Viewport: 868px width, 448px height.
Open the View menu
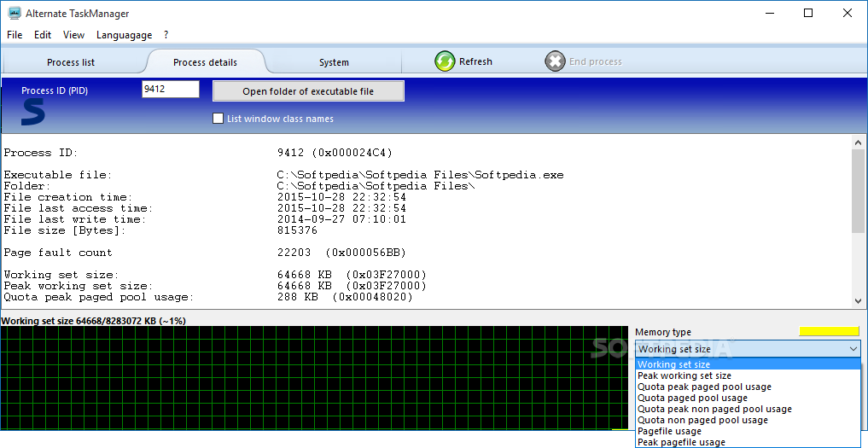click(73, 35)
